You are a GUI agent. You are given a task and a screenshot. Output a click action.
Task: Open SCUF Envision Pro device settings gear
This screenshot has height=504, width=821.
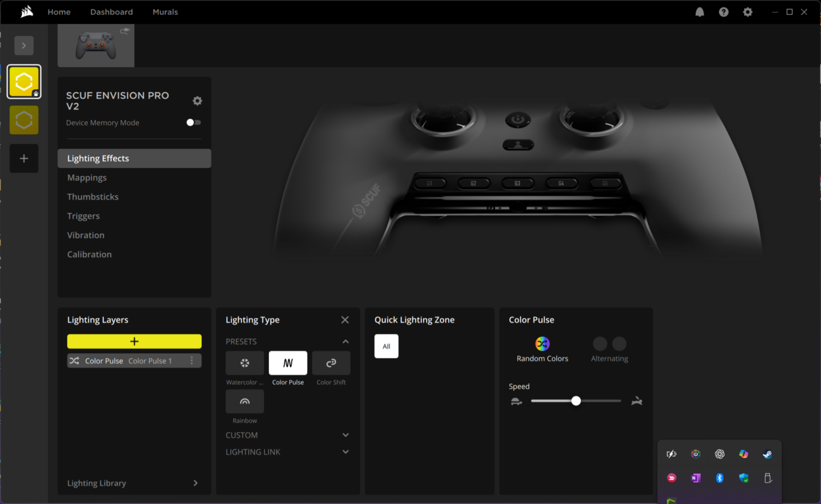tap(197, 101)
